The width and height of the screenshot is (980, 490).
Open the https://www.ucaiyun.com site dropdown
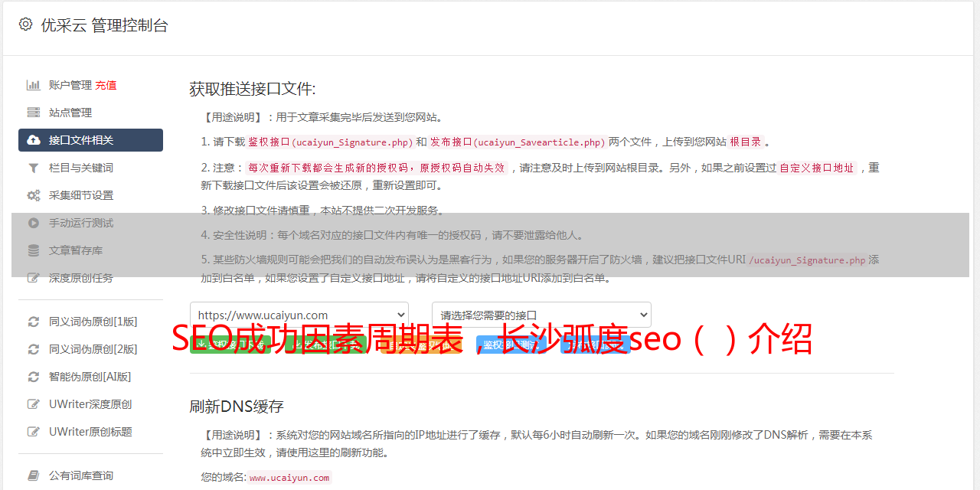pyautogui.click(x=299, y=315)
